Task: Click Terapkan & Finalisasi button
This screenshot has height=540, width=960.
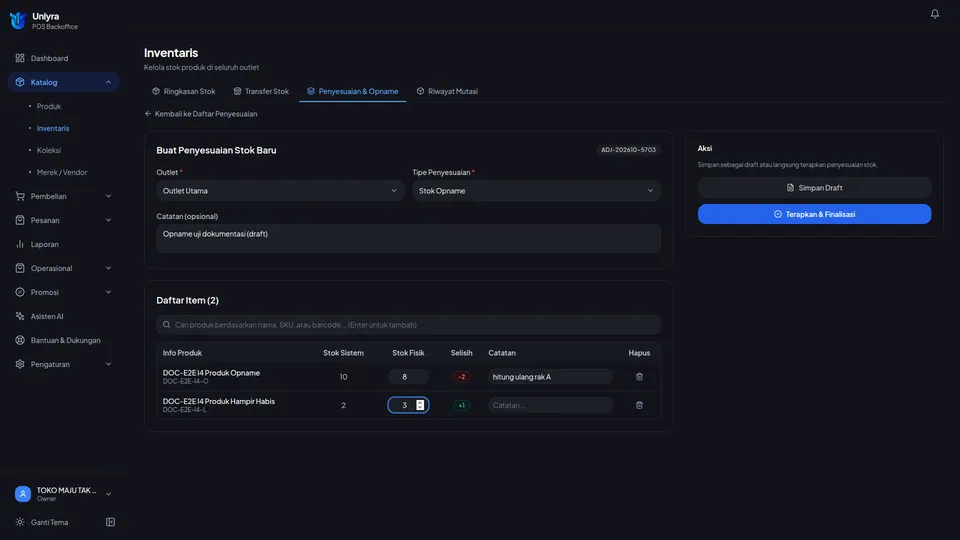Action: (x=814, y=214)
